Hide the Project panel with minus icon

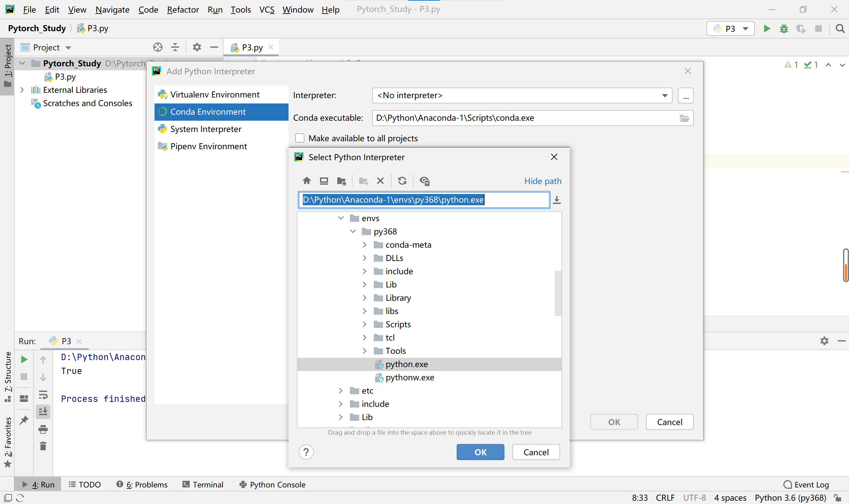[x=214, y=47]
